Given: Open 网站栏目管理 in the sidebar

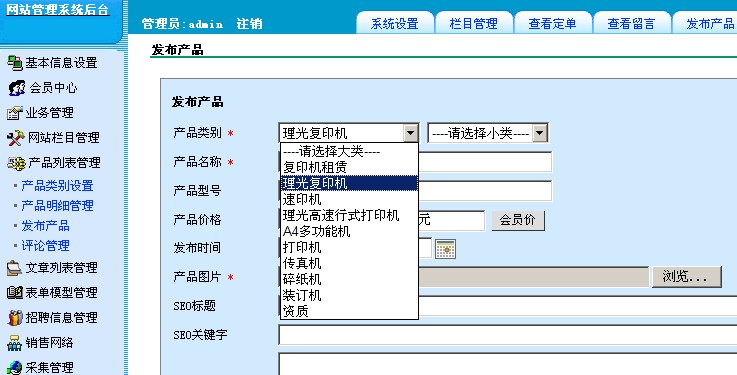Looking at the screenshot, I should coord(63,138).
